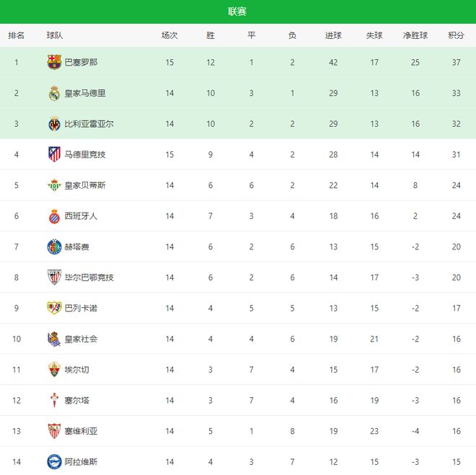476x475 pixels.
Task: Click the 积分 column header
Action: (x=456, y=35)
